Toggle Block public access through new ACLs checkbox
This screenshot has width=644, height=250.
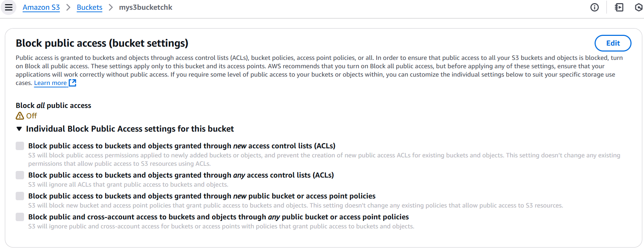(20, 146)
